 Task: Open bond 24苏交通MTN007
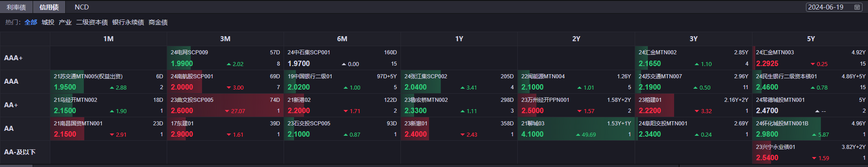[660, 76]
